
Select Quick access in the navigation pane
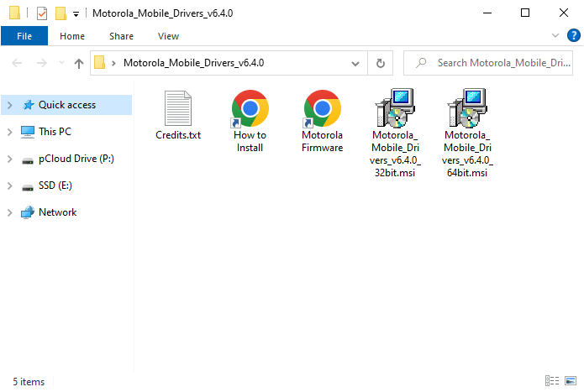tap(67, 105)
